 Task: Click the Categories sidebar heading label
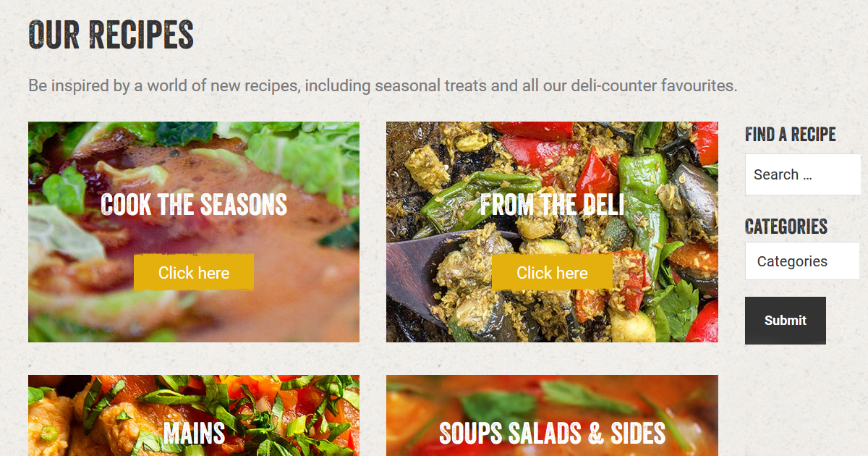tap(786, 227)
